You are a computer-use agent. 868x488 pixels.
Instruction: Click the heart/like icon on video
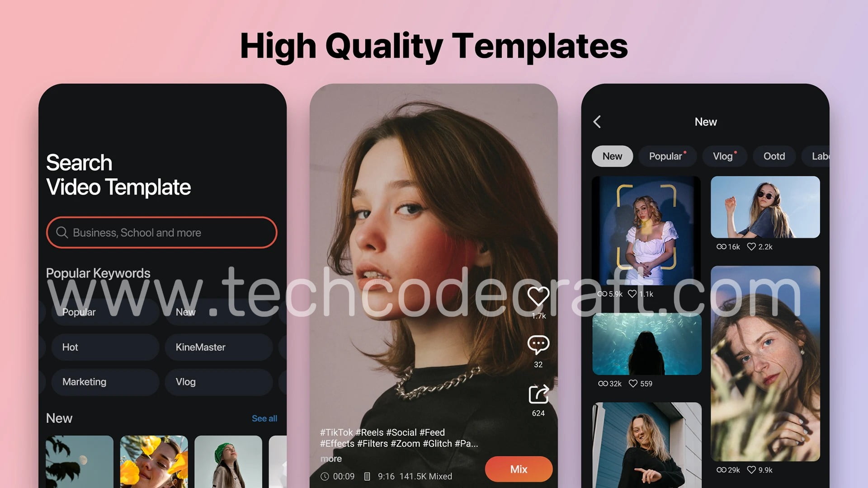(538, 296)
